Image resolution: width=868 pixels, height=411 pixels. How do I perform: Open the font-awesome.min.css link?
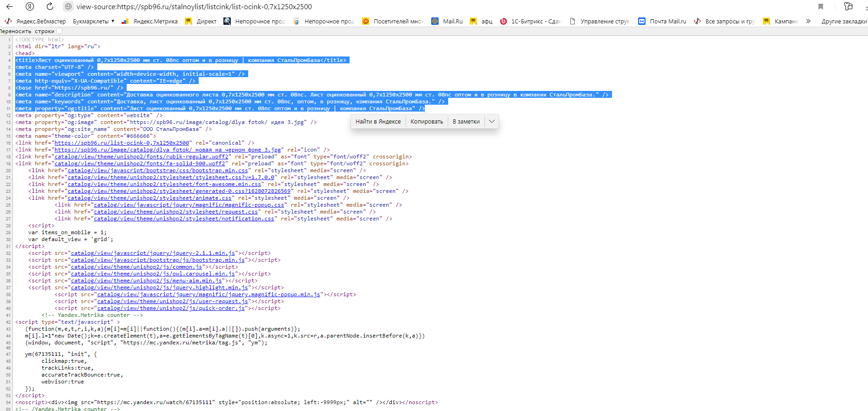click(x=165, y=184)
